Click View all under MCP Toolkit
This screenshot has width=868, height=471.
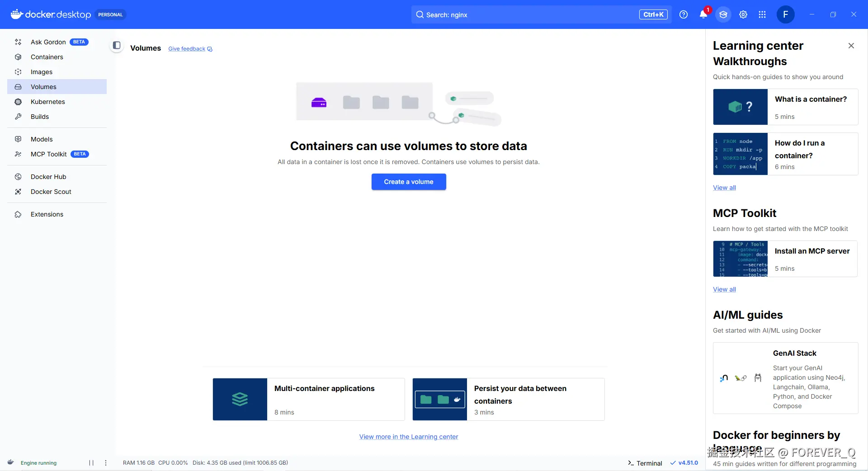(x=724, y=289)
